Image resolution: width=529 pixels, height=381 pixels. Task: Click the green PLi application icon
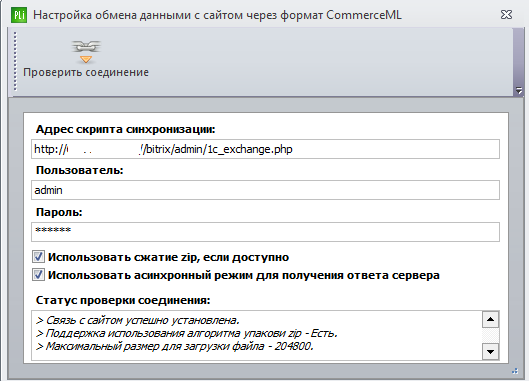click(x=19, y=15)
